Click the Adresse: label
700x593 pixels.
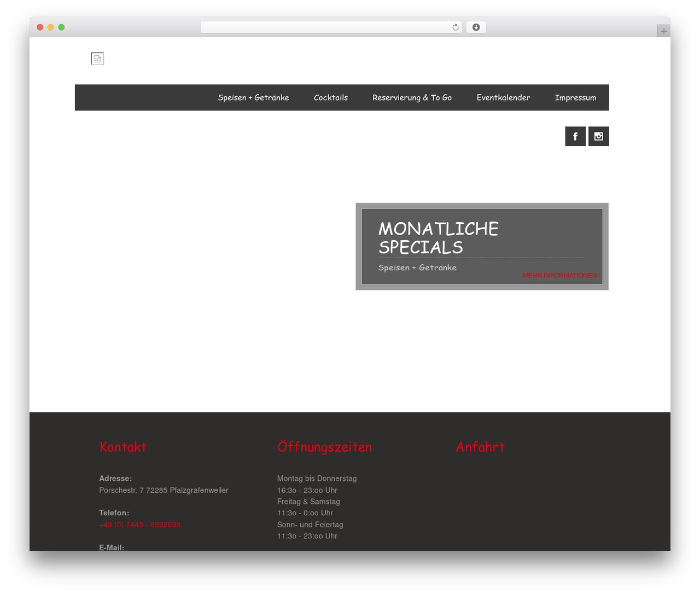[x=115, y=478]
